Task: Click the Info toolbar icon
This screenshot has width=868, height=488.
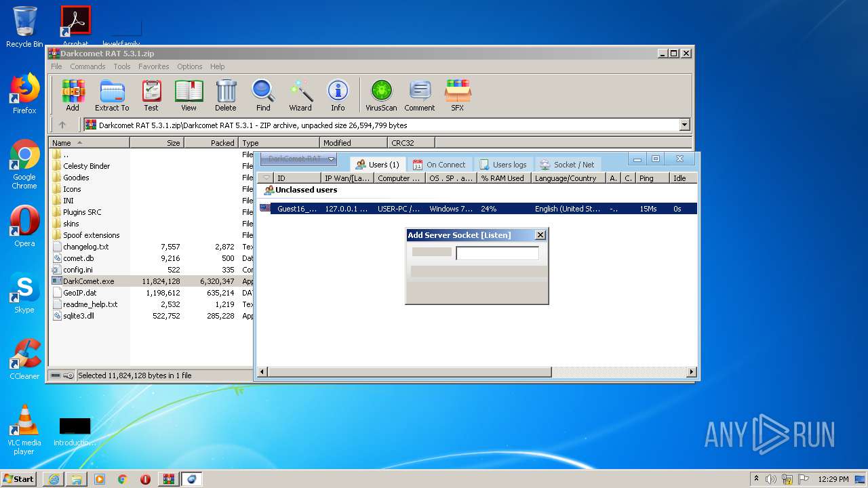Action: (338, 96)
